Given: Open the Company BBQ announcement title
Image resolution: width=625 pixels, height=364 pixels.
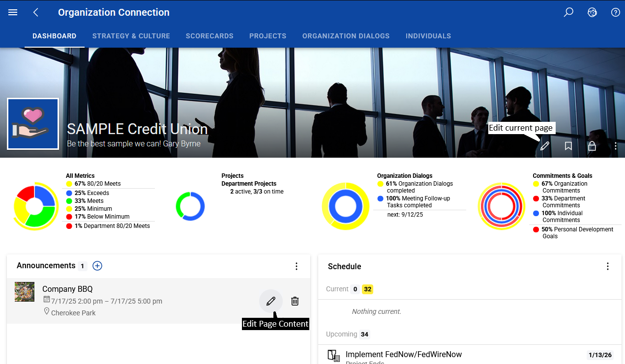Looking at the screenshot, I should click(67, 289).
